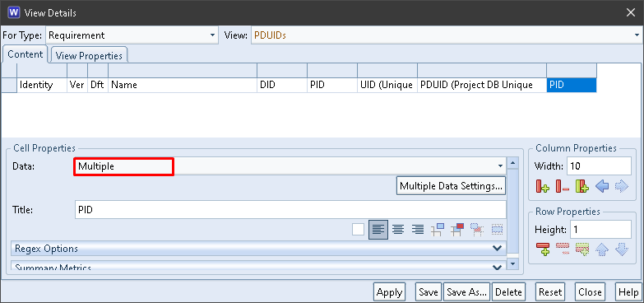644x303 pixels.
Task: Click the Apply button
Action: (x=389, y=292)
